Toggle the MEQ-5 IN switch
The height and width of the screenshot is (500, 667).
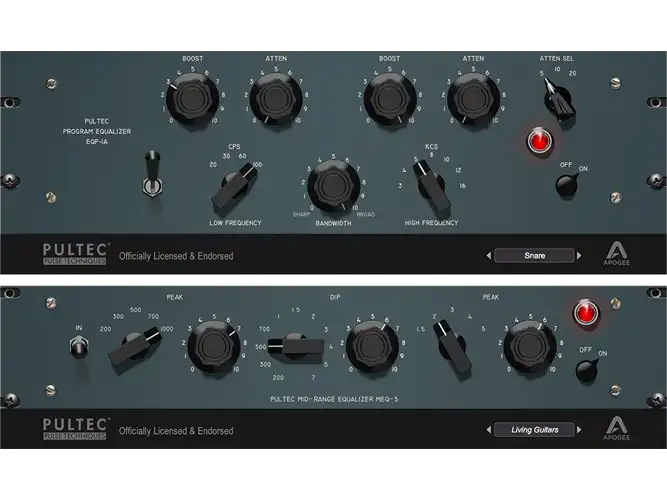[78, 346]
